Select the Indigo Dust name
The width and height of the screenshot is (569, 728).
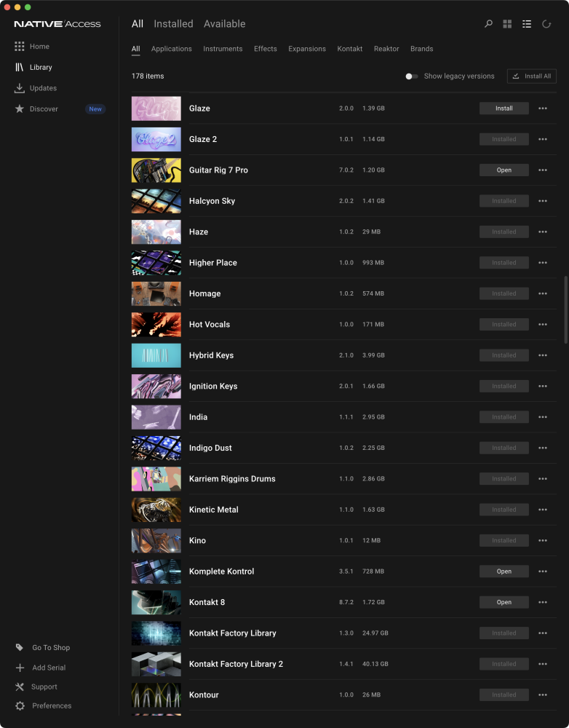click(210, 448)
